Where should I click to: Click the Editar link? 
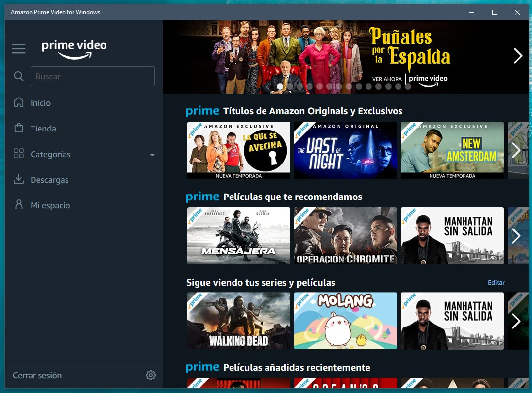(496, 282)
